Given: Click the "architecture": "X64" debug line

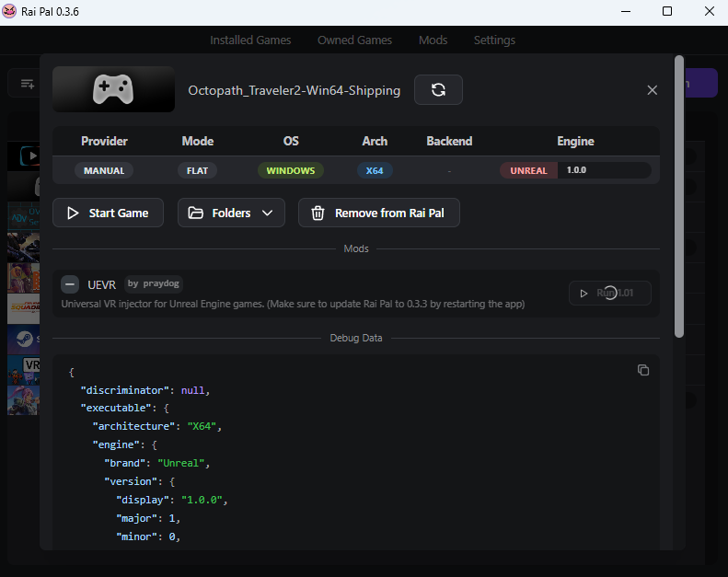Looking at the screenshot, I should pyautogui.click(x=157, y=426).
